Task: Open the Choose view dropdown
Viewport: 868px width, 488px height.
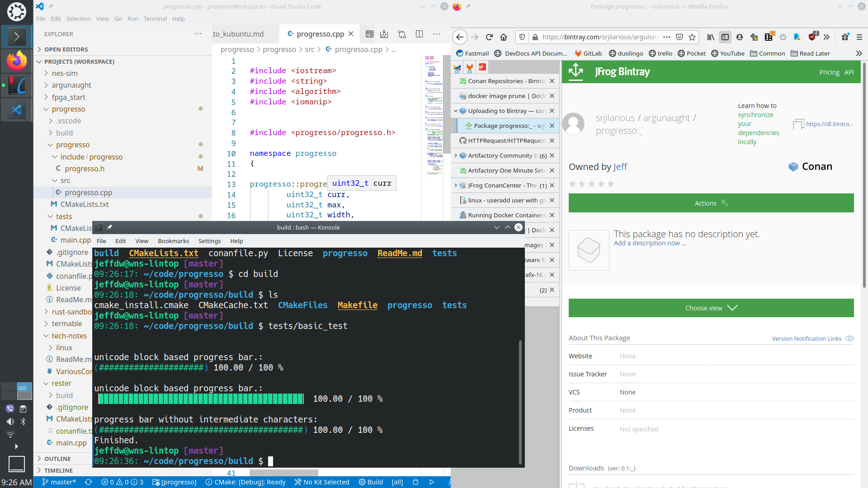Action: (711, 308)
